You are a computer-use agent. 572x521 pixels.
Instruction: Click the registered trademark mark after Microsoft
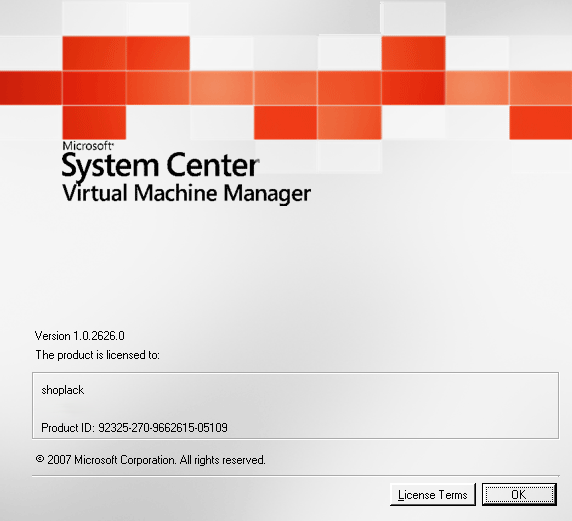(113, 144)
